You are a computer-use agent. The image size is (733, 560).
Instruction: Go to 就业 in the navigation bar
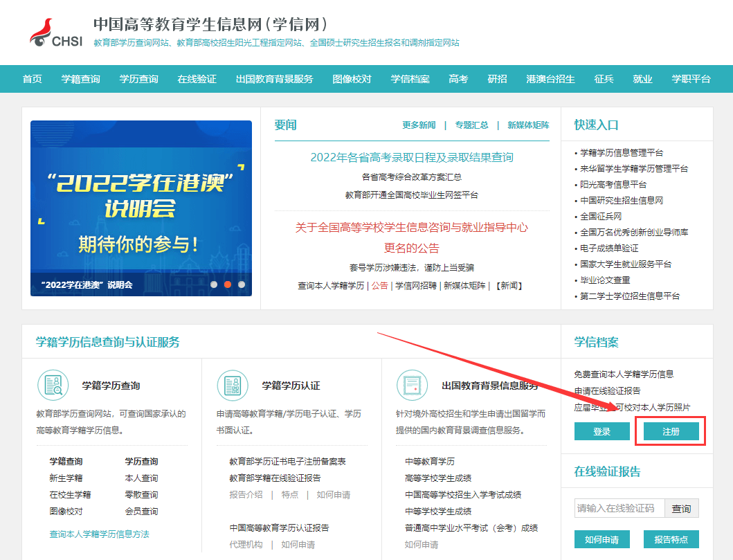642,79
